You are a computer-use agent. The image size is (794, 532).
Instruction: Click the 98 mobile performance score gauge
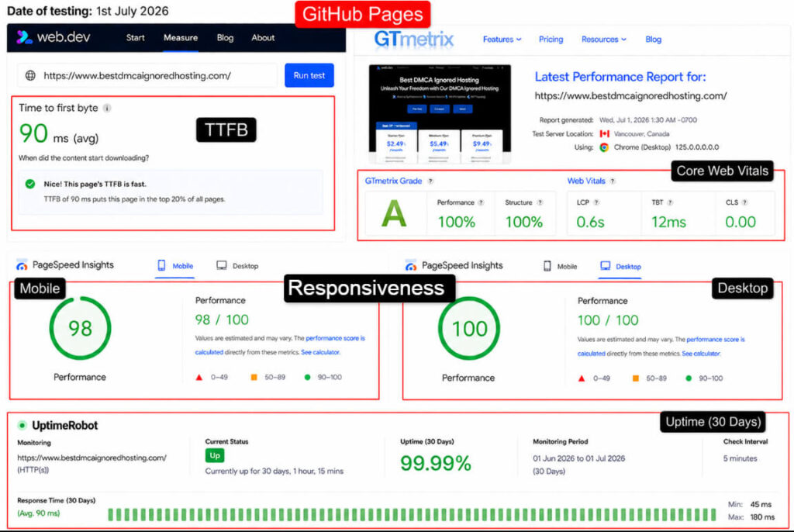pos(80,328)
